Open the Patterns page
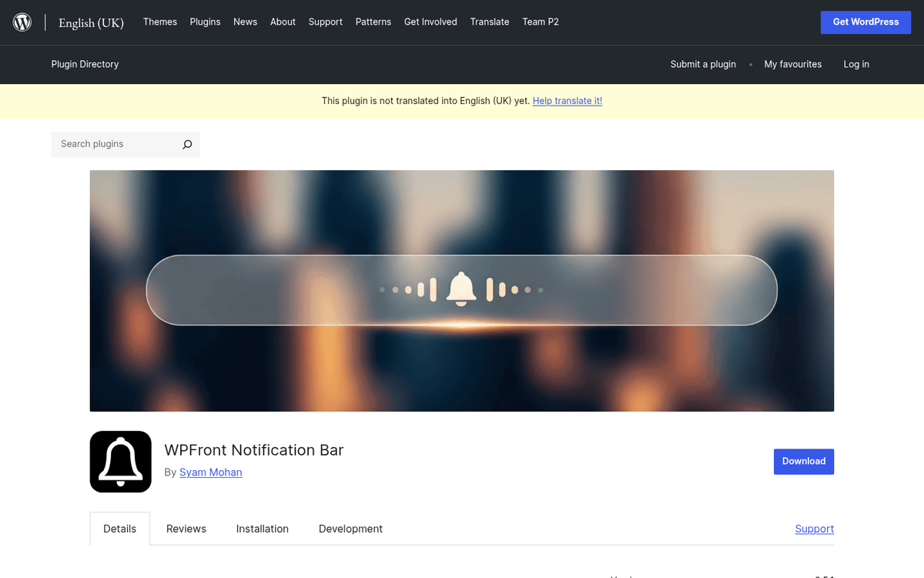Image resolution: width=924 pixels, height=578 pixels. click(x=373, y=22)
